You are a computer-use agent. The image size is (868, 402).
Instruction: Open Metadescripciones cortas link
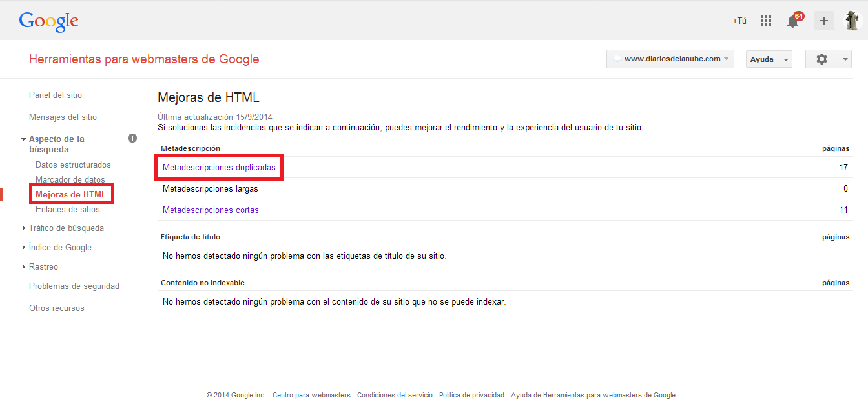coord(211,210)
